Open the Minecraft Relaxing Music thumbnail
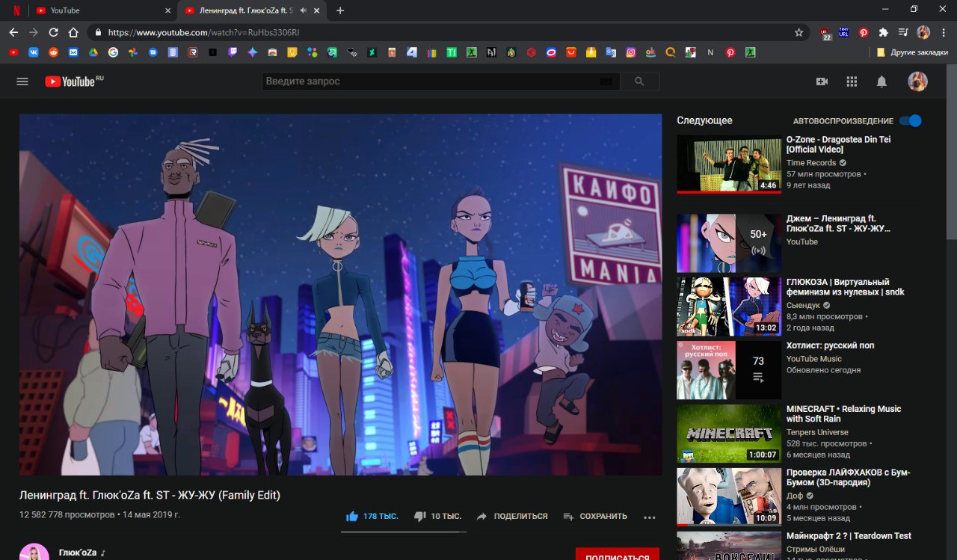The height and width of the screenshot is (560, 957). pos(729,434)
